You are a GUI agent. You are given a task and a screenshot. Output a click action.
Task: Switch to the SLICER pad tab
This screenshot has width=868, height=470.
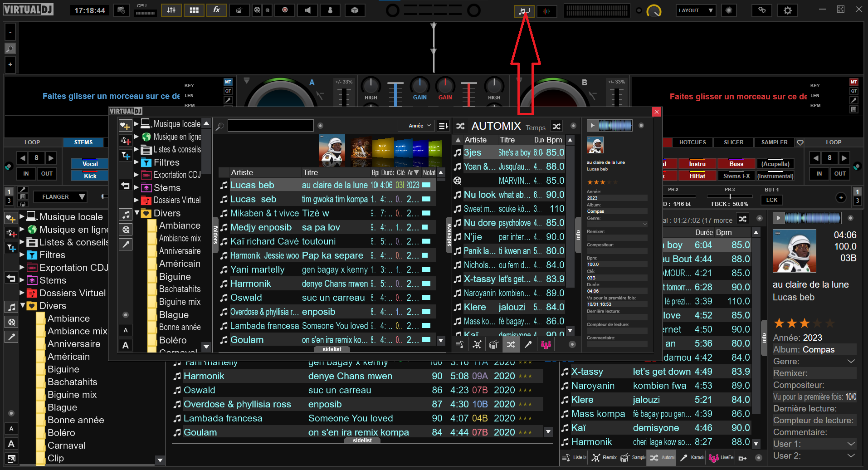(733, 142)
